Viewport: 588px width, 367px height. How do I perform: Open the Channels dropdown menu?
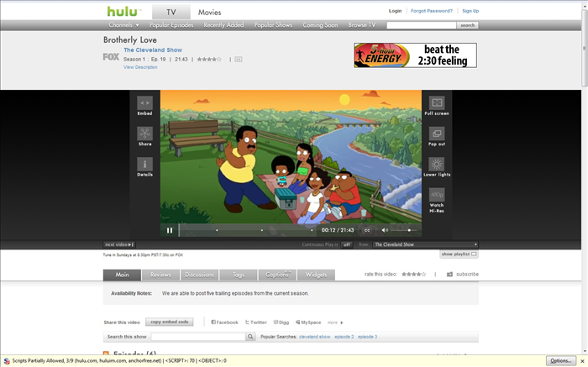coord(123,25)
